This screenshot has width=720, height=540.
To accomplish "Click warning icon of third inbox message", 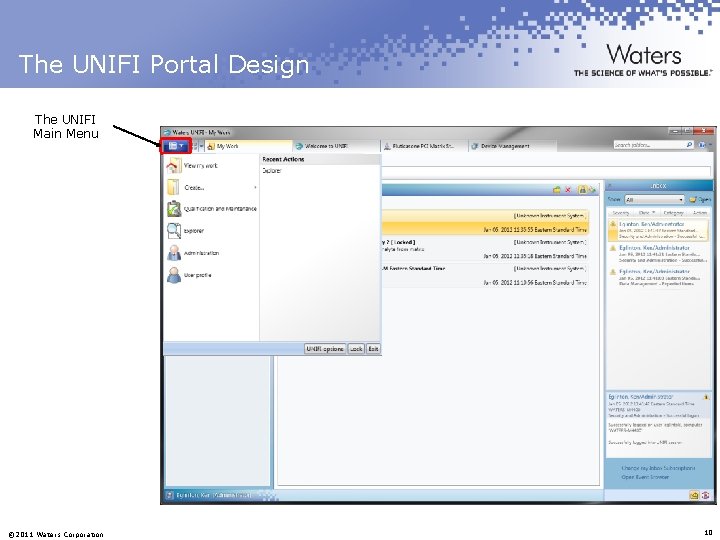I will pyautogui.click(x=613, y=272).
